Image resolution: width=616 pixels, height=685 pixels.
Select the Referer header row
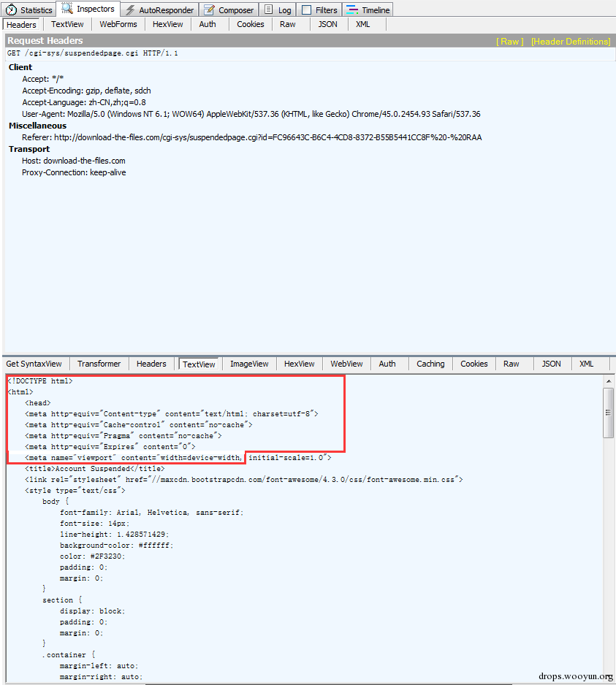(x=252, y=137)
